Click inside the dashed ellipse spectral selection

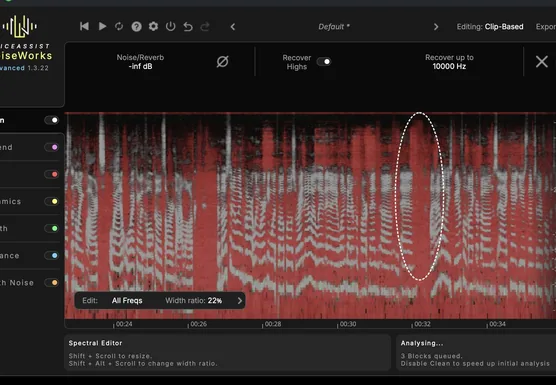[x=419, y=197]
